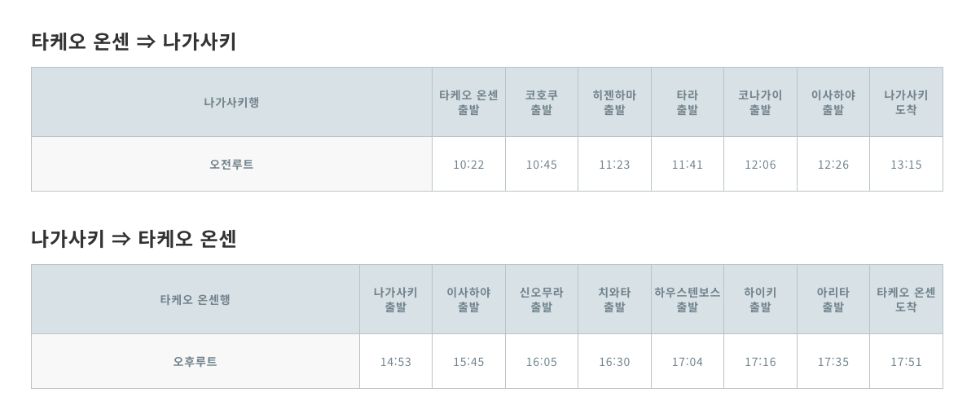
Task: Select the 오전루트 row label
Action: 231,164
